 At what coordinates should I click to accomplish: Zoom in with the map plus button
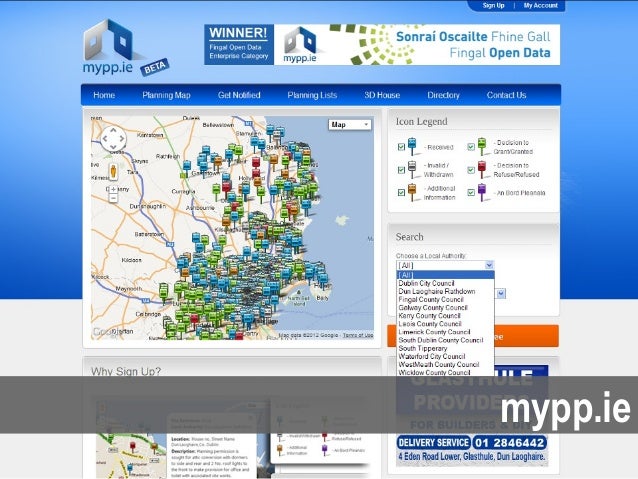click(x=114, y=189)
